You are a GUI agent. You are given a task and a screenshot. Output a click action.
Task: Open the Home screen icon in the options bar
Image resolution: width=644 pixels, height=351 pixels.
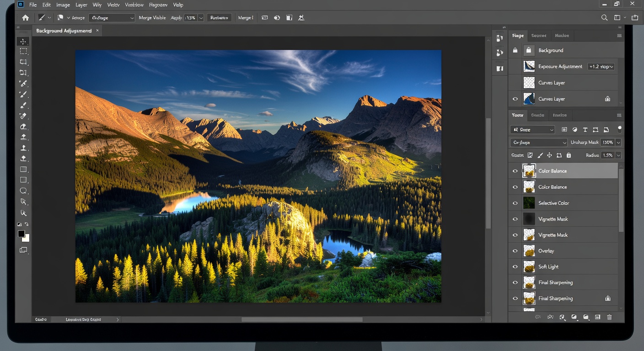point(25,17)
